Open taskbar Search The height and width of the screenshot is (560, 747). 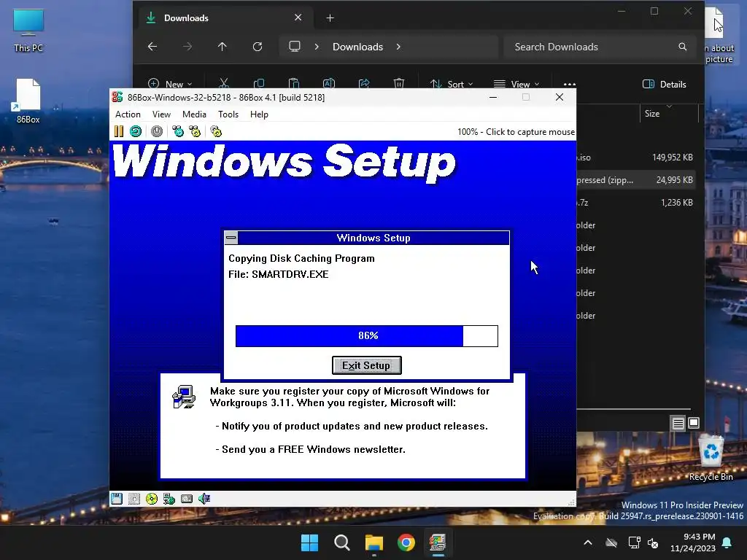point(342,542)
